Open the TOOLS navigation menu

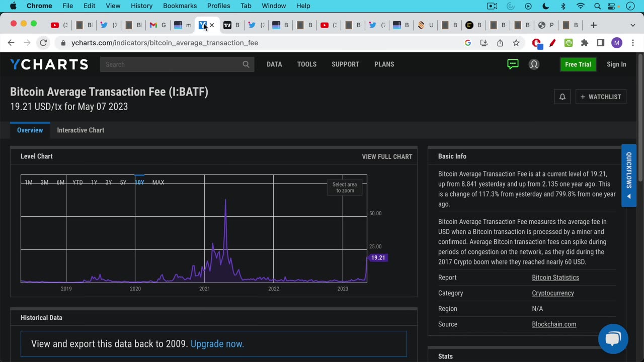coord(307,64)
